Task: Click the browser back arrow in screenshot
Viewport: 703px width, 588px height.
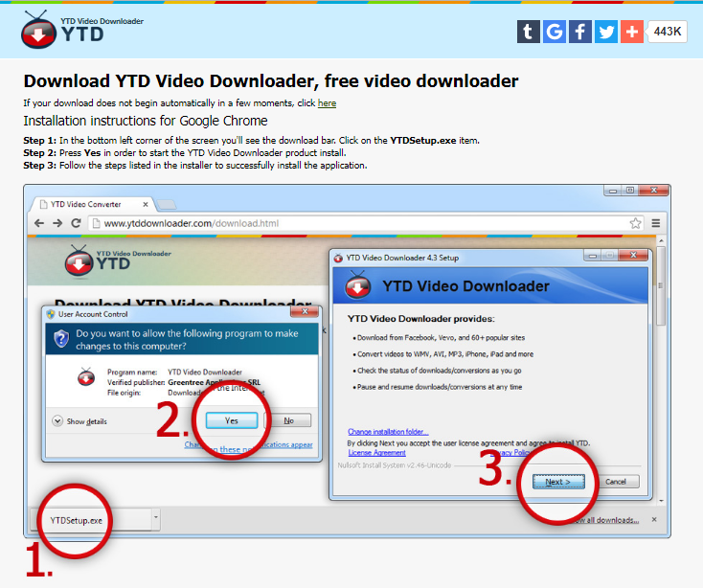Action: pos(39,223)
